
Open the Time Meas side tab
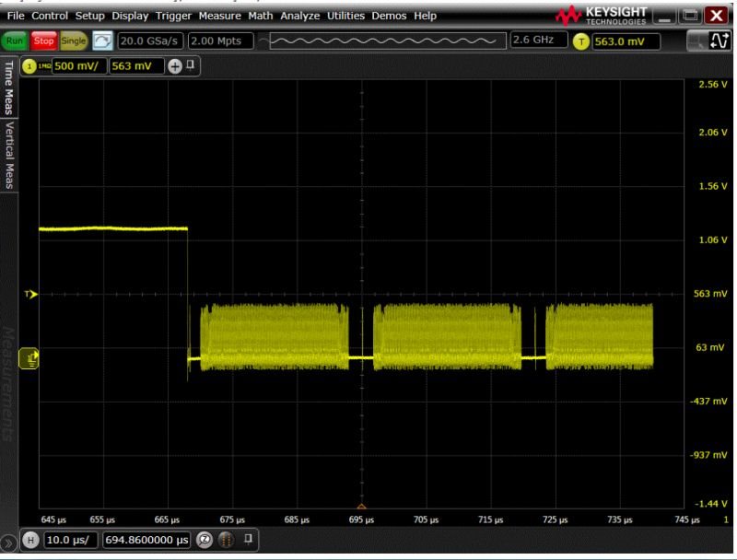[x=8, y=87]
